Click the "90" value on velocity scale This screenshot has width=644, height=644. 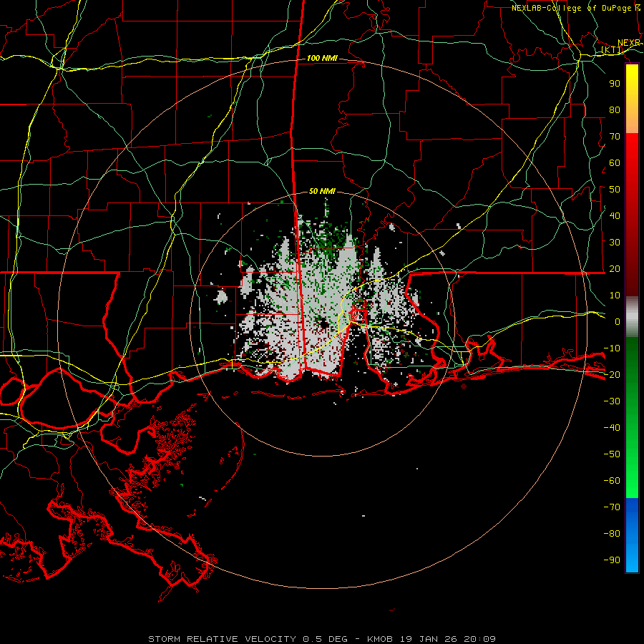615,84
